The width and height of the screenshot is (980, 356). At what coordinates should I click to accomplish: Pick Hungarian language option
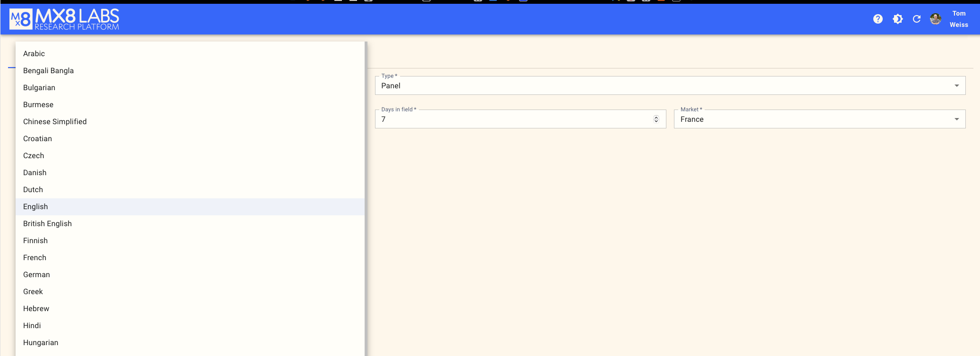pyautogui.click(x=41, y=343)
